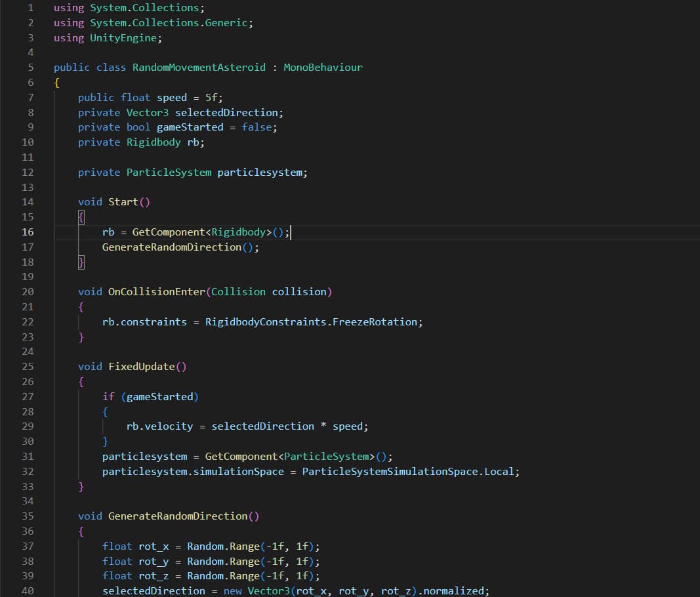
Task: Click the MonoBehaviour base class
Action: 323,68
